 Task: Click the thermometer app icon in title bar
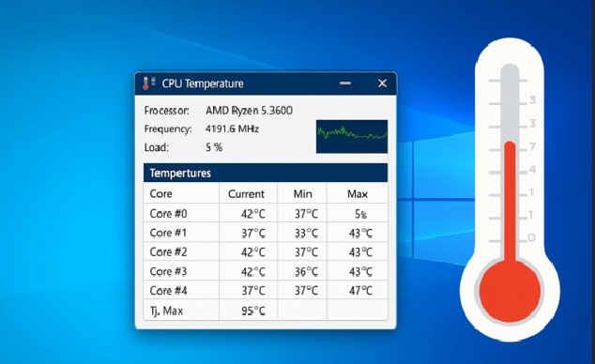pyautogui.click(x=148, y=83)
